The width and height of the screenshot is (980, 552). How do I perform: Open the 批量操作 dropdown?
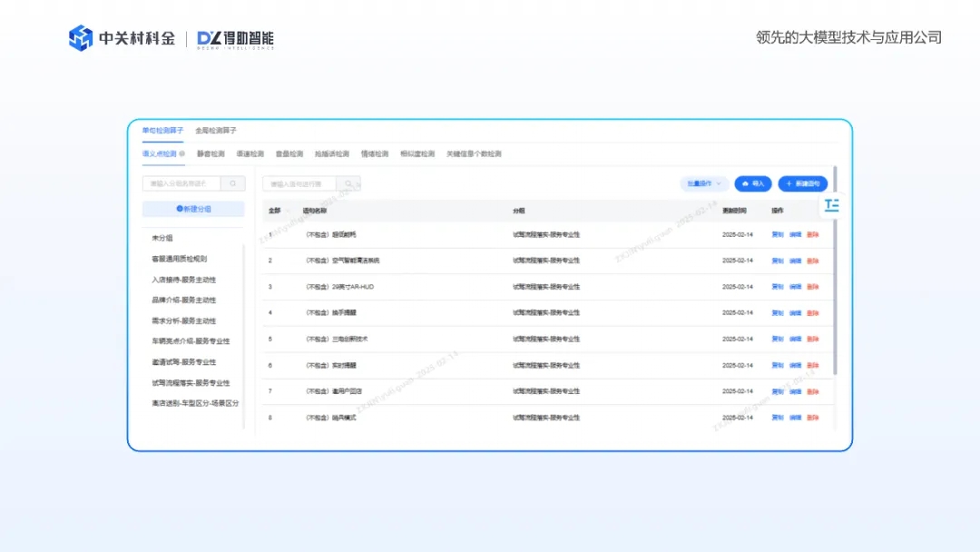(x=704, y=183)
